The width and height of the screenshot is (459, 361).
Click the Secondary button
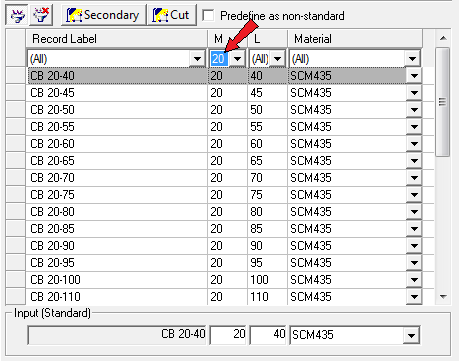click(x=104, y=15)
